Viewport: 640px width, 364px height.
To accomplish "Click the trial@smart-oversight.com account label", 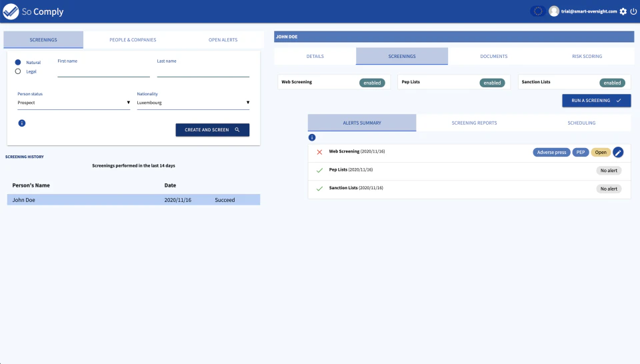I will (589, 11).
